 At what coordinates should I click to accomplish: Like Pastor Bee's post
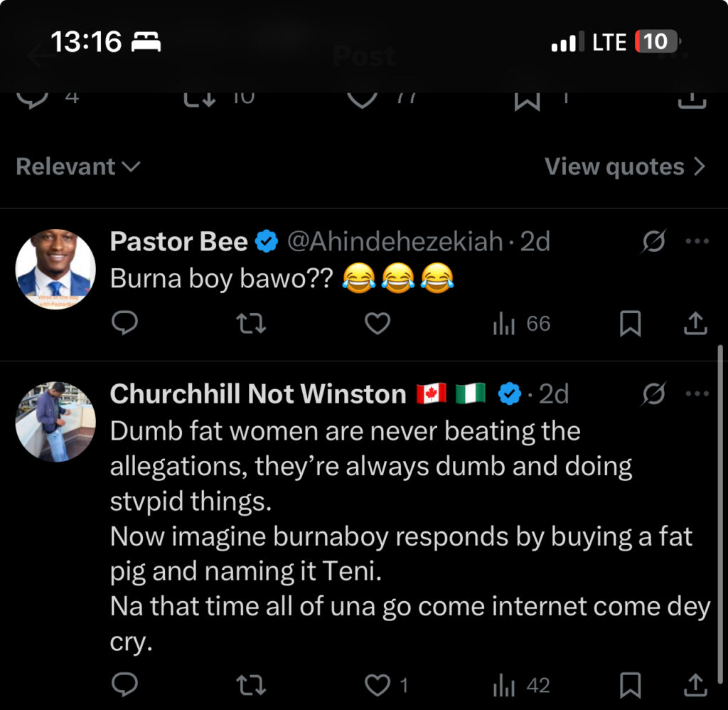pos(378,324)
